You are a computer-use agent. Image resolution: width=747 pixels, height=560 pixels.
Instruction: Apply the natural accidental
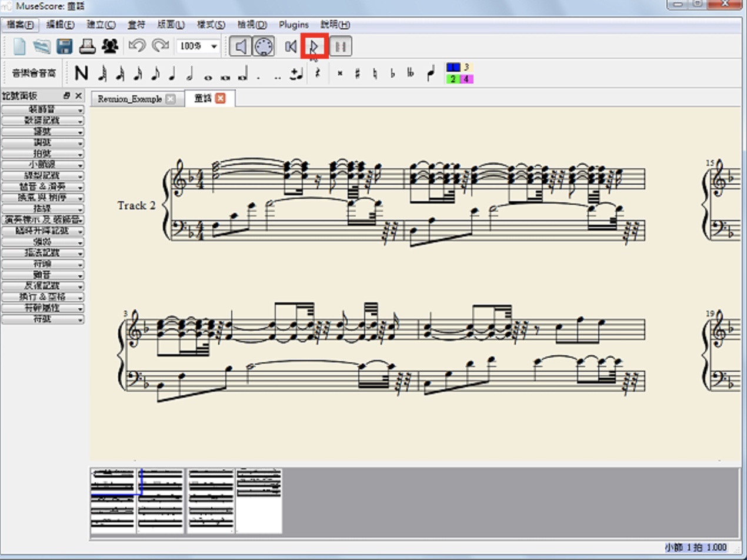pos(375,74)
